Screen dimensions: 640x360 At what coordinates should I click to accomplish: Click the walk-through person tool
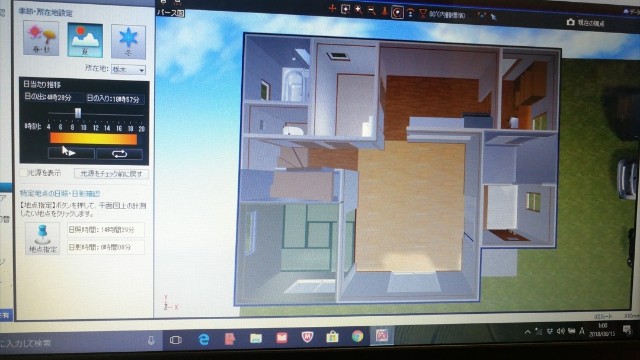point(384,11)
